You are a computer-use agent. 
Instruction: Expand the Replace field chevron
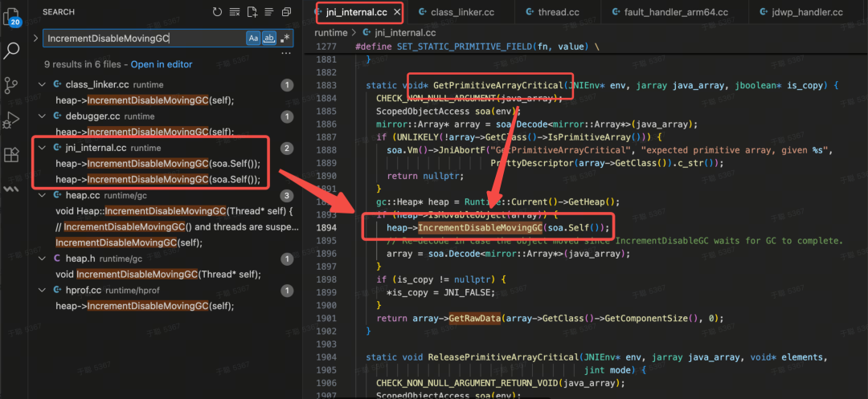(35, 38)
